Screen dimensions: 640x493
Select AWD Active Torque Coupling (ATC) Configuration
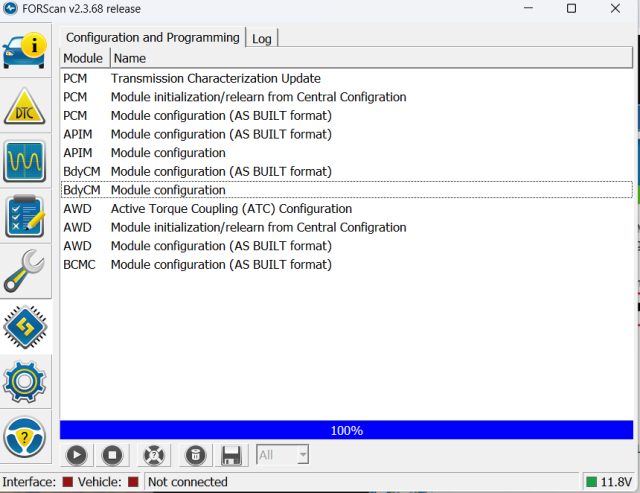point(347,209)
